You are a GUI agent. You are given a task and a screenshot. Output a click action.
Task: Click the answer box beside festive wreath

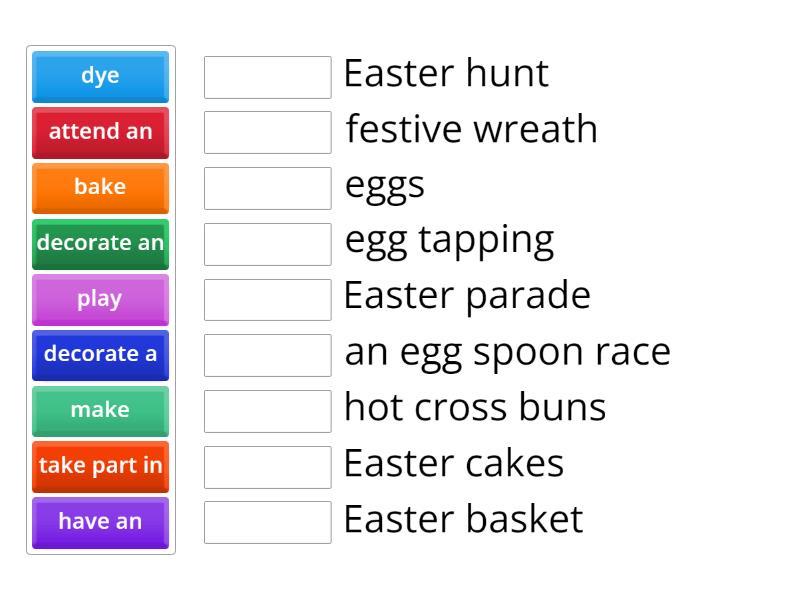click(267, 131)
